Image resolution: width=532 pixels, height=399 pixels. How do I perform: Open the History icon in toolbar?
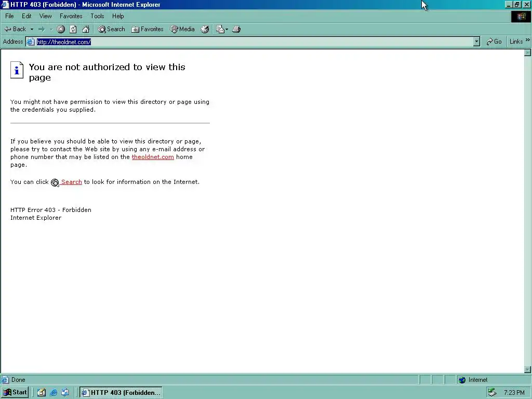pyautogui.click(x=205, y=29)
